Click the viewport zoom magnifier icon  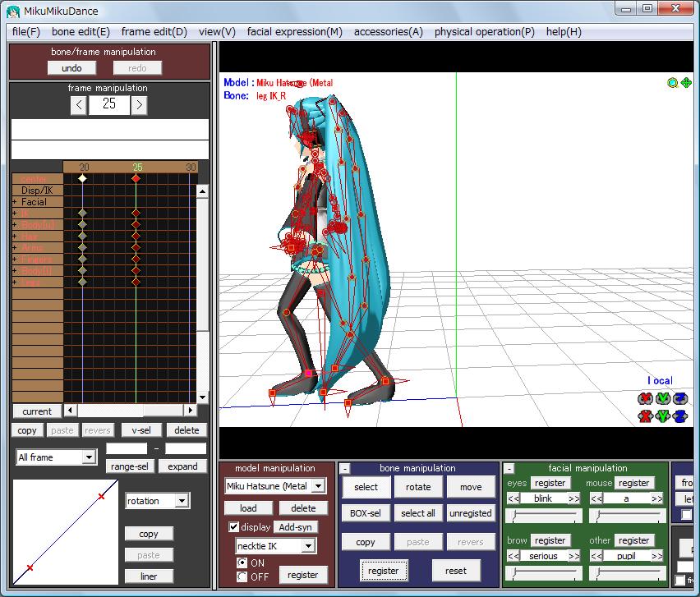tap(672, 83)
